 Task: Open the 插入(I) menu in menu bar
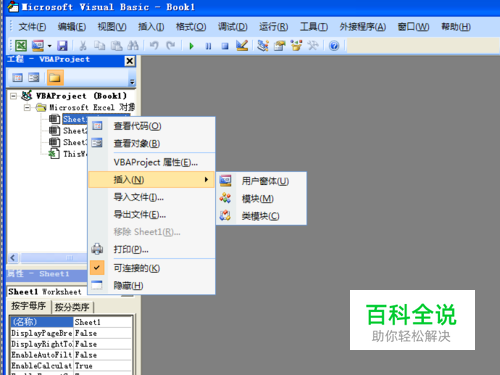point(151,27)
